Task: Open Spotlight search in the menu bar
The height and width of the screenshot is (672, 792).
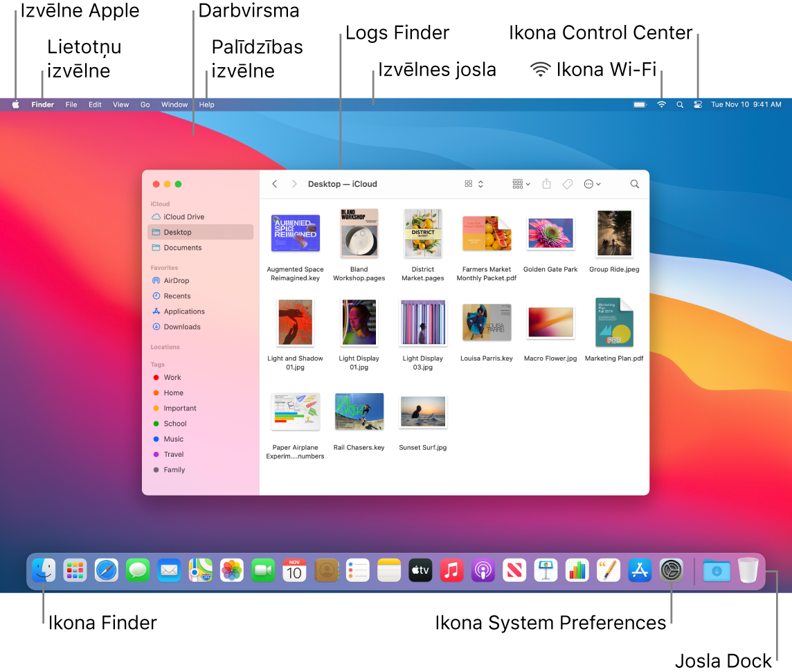Action: (679, 105)
